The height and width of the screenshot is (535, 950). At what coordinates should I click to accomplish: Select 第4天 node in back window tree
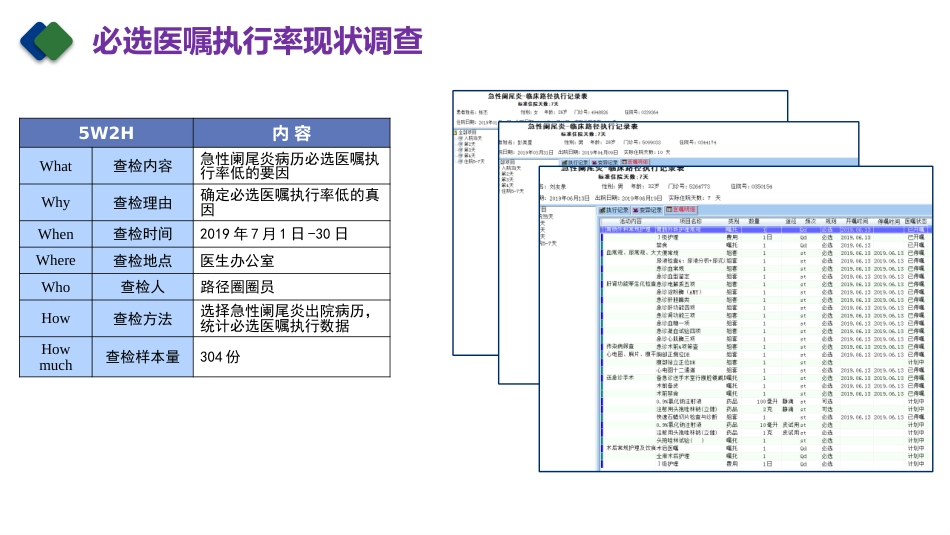tap(468, 156)
